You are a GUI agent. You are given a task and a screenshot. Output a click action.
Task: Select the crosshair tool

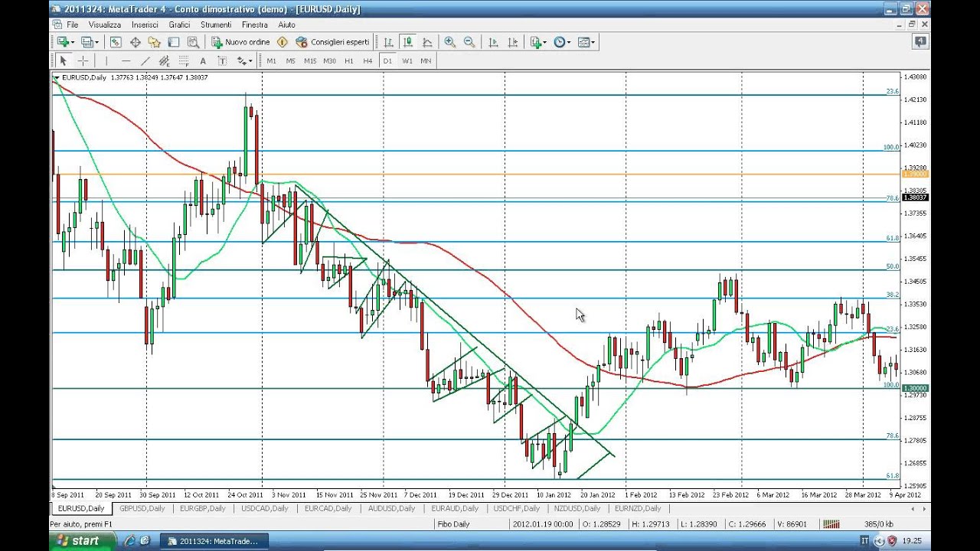[83, 60]
